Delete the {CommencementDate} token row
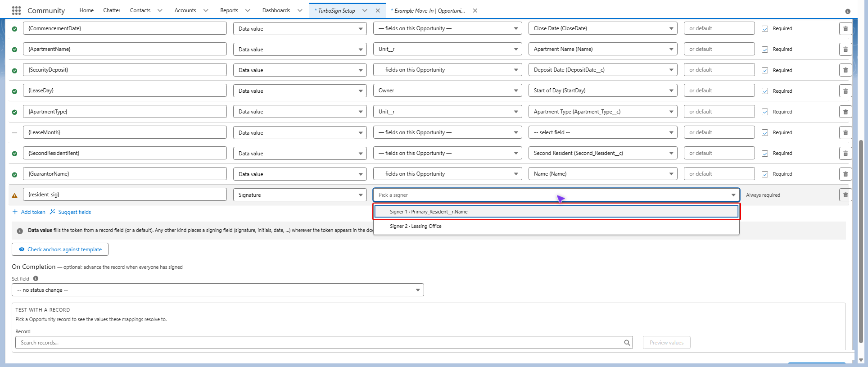The height and width of the screenshot is (367, 868). [x=845, y=28]
